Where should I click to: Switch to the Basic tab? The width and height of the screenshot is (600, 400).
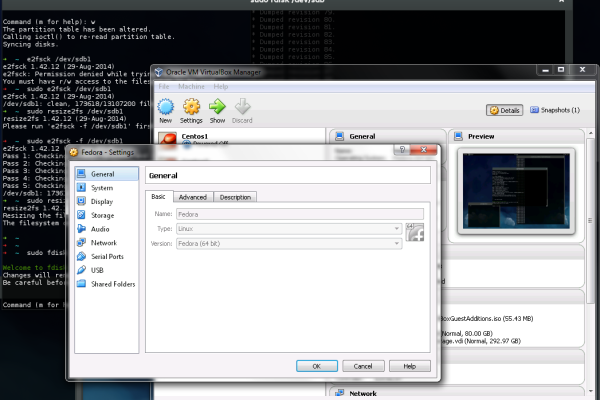pyautogui.click(x=158, y=196)
